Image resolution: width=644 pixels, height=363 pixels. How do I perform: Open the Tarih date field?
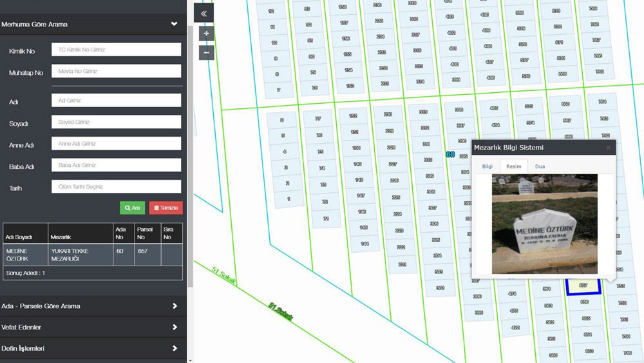116,187
